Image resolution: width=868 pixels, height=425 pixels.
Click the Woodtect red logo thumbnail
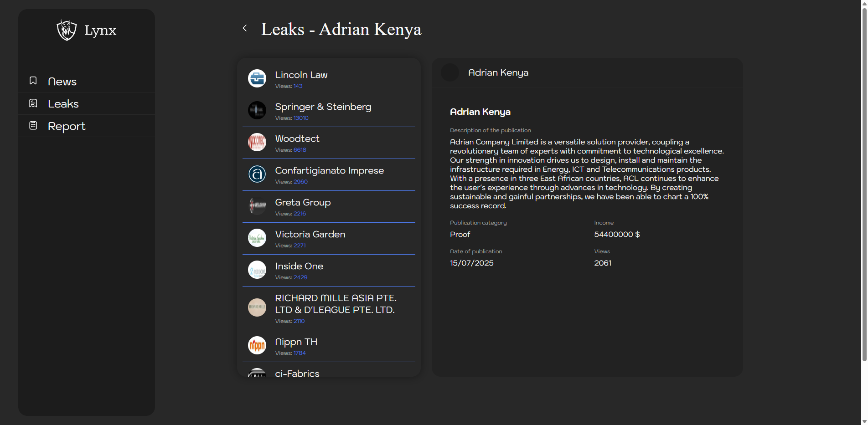pyautogui.click(x=257, y=142)
